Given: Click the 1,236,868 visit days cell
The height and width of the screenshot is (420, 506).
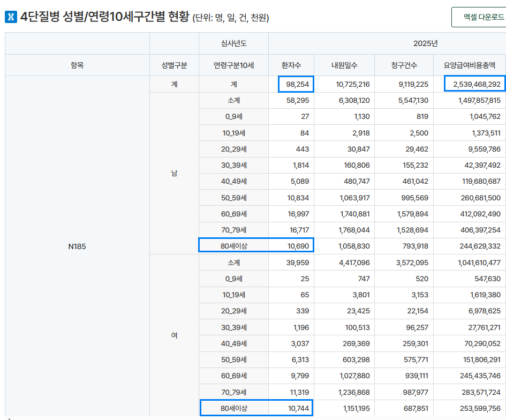Looking at the screenshot, I should click(344, 392).
